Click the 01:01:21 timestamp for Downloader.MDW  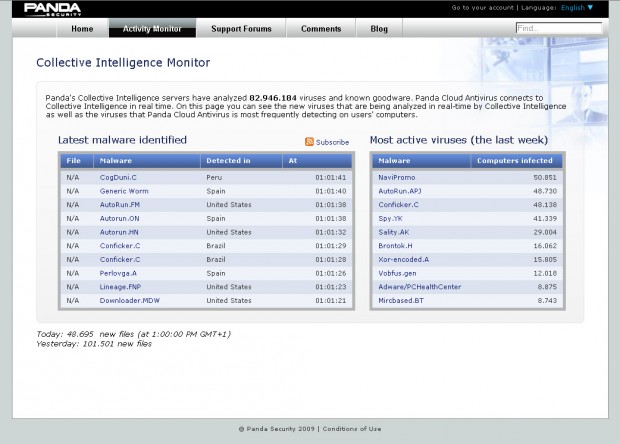(x=331, y=300)
